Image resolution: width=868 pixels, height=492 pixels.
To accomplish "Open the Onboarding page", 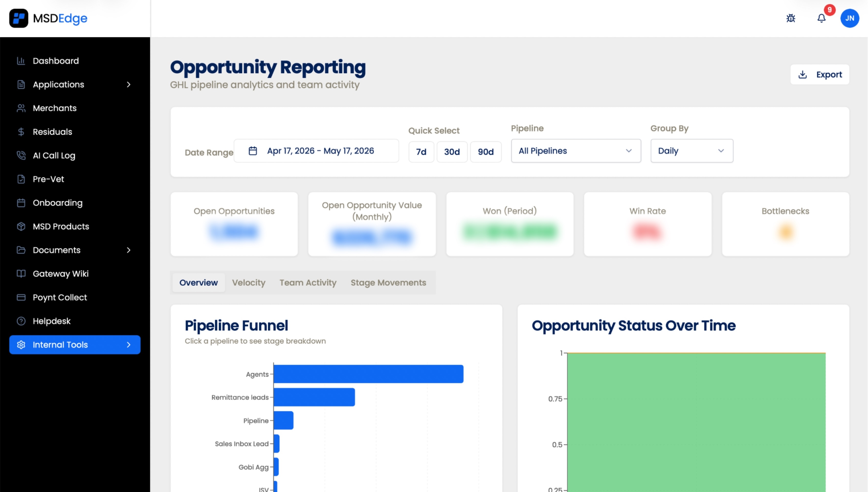I will pos(75,203).
